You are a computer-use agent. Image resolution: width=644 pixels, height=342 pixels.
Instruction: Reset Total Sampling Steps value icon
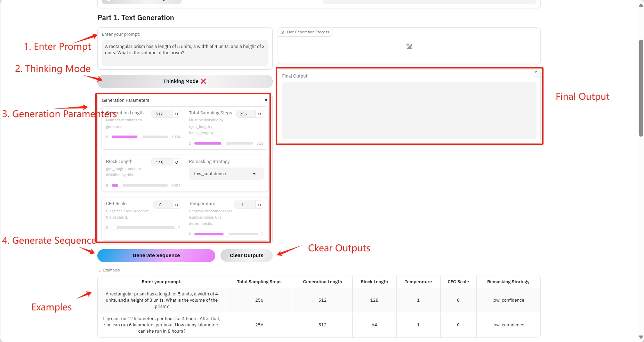pos(260,114)
